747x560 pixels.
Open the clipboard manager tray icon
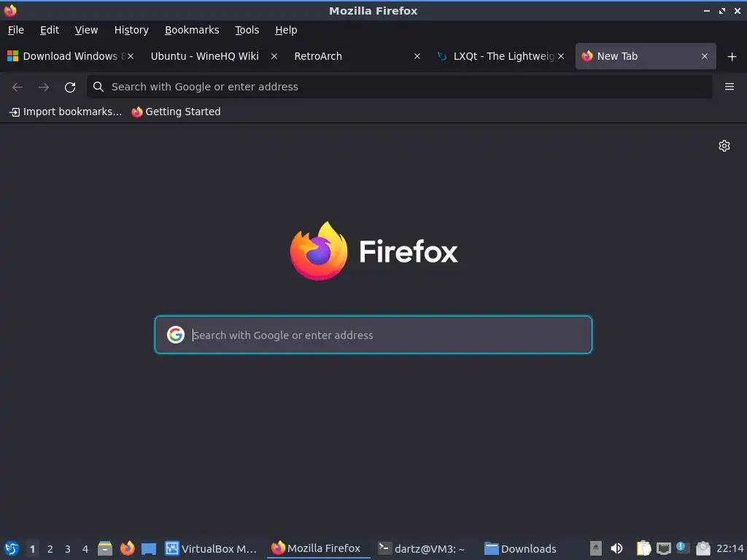643,548
